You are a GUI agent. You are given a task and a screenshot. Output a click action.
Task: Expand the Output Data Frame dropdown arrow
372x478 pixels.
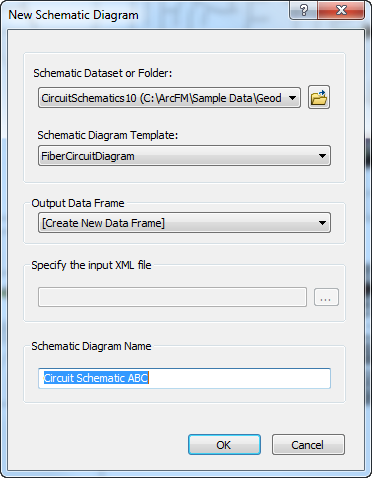point(322,223)
